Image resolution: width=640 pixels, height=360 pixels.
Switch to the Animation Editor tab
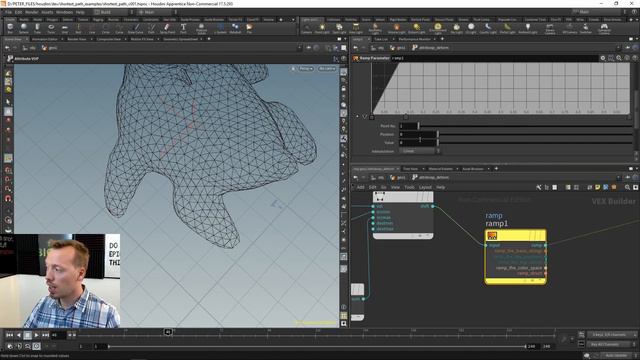tap(44, 39)
